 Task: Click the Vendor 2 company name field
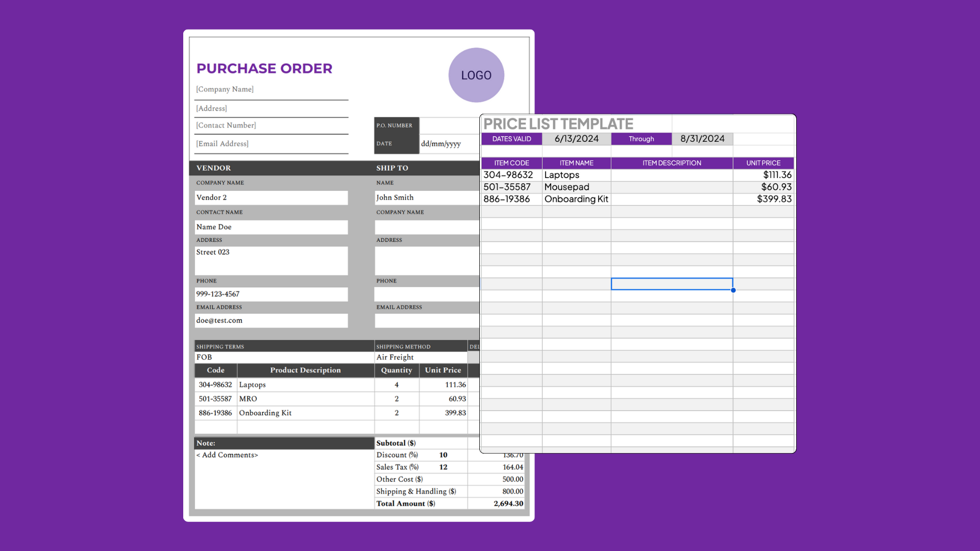(x=271, y=197)
